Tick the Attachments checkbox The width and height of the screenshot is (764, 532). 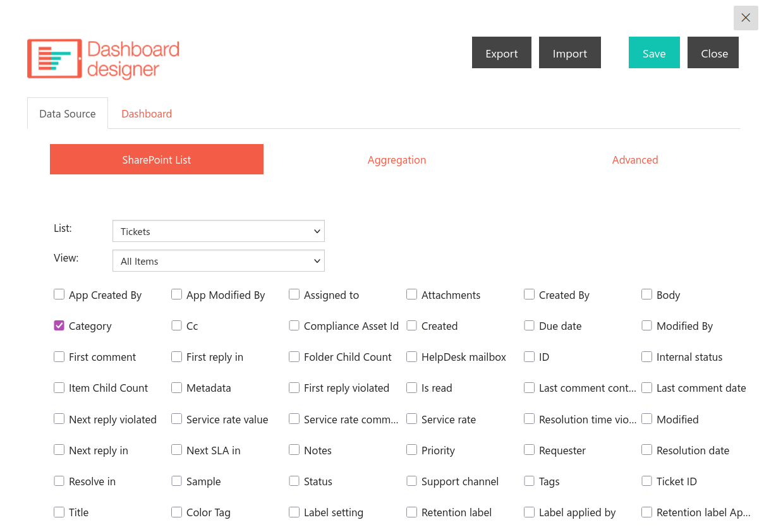411,294
